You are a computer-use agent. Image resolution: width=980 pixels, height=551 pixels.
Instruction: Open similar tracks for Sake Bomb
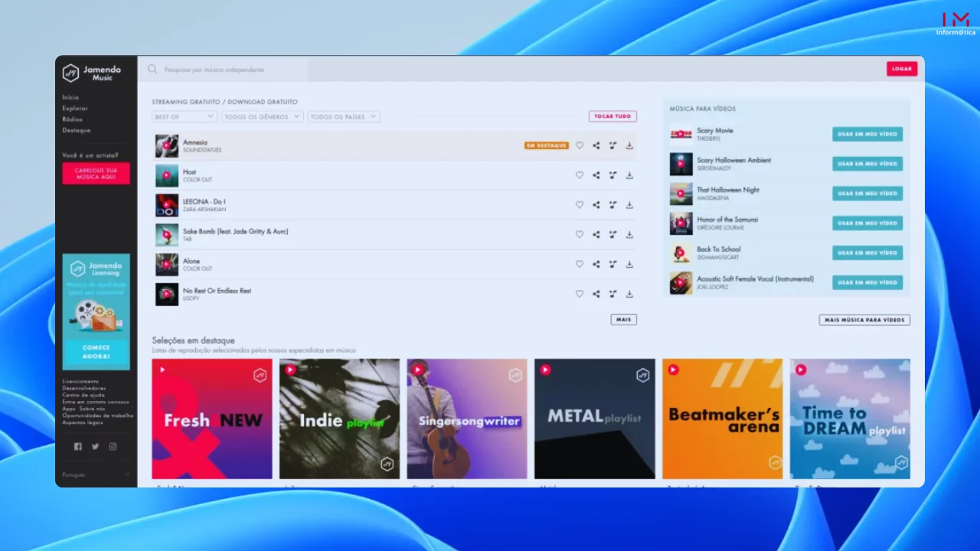(612, 235)
